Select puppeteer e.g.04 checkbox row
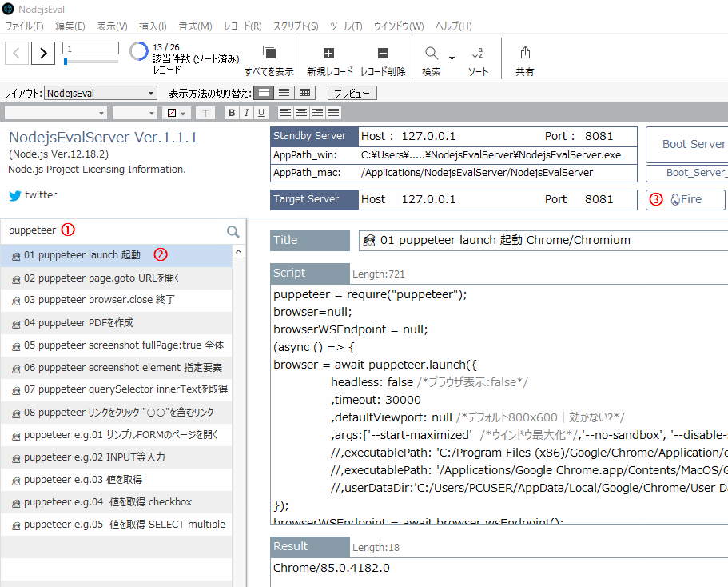 coord(116,502)
